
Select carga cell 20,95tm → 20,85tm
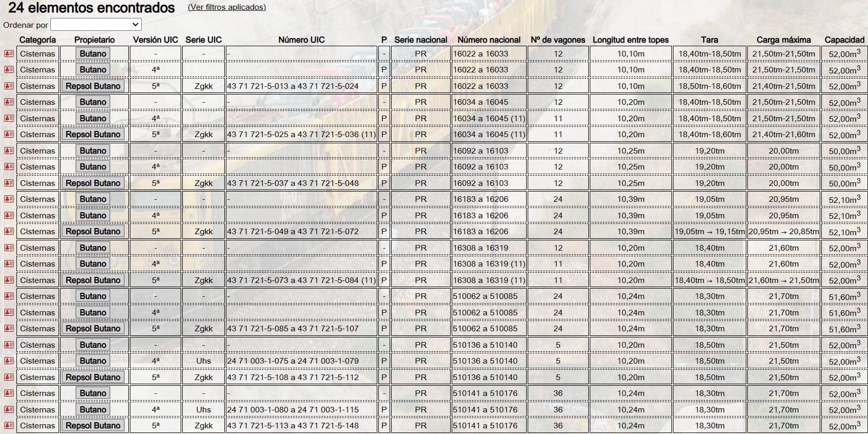pyautogui.click(x=784, y=231)
